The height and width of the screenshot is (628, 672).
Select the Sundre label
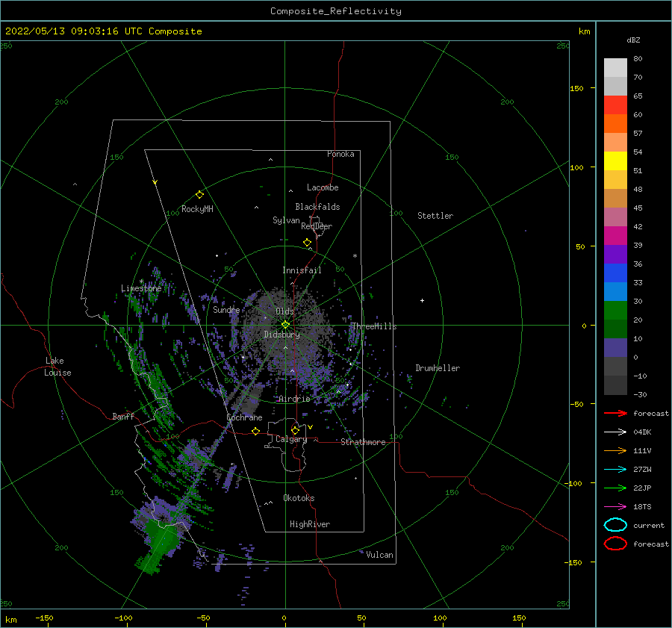tap(226, 309)
